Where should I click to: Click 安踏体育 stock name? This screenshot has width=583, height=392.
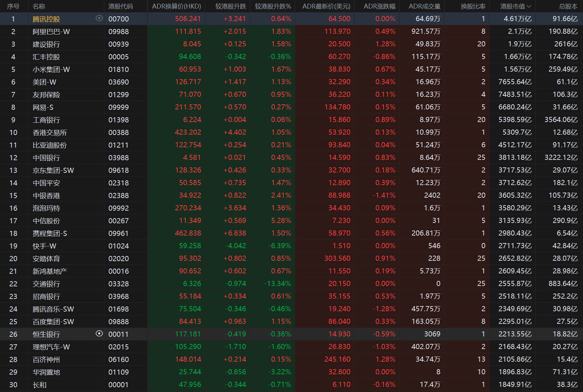tap(46, 259)
